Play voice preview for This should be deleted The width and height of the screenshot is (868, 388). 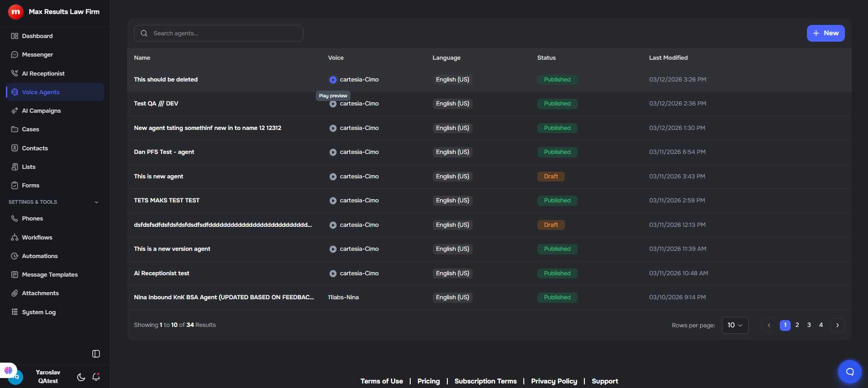[x=333, y=80]
